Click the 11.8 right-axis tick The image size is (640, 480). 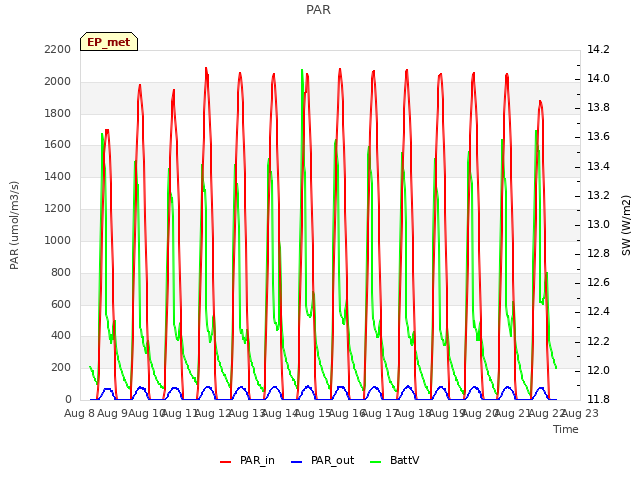(x=598, y=399)
